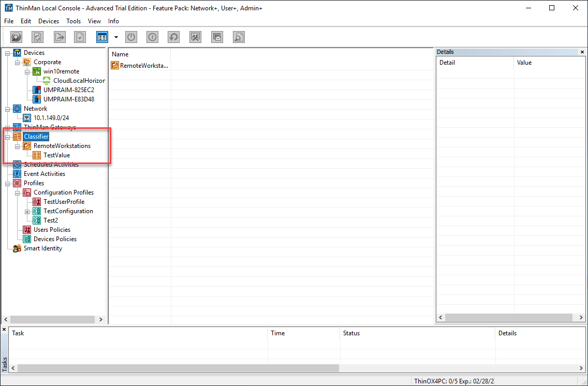
Task: Collapse the RemoteWorkstations tree node
Action: [17, 146]
